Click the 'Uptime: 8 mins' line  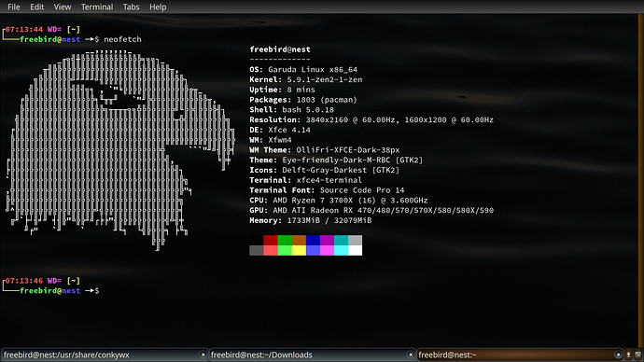(x=282, y=90)
